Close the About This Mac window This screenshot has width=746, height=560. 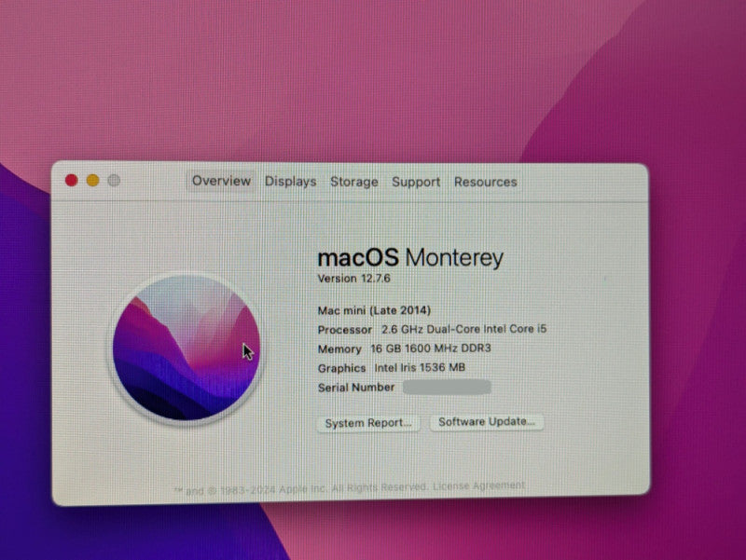point(72,180)
